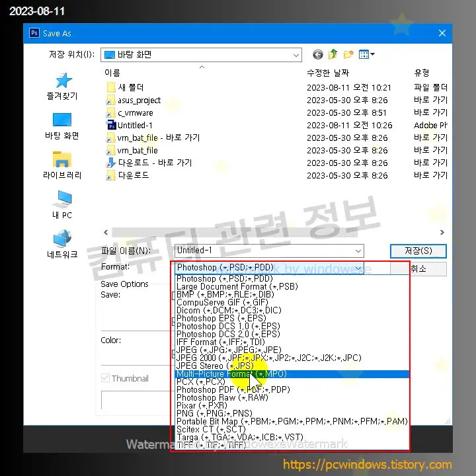Screen dimensions: 476x476
Task: Go up one folder level icon
Action: click(333, 54)
